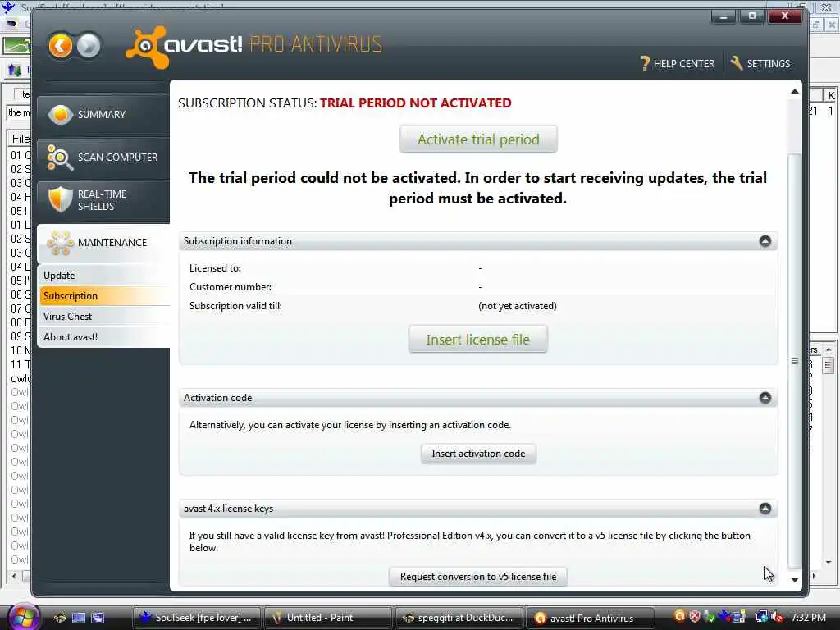Image resolution: width=840 pixels, height=630 pixels.
Task: Click the avast scrollbar down arrow
Action: (x=795, y=580)
